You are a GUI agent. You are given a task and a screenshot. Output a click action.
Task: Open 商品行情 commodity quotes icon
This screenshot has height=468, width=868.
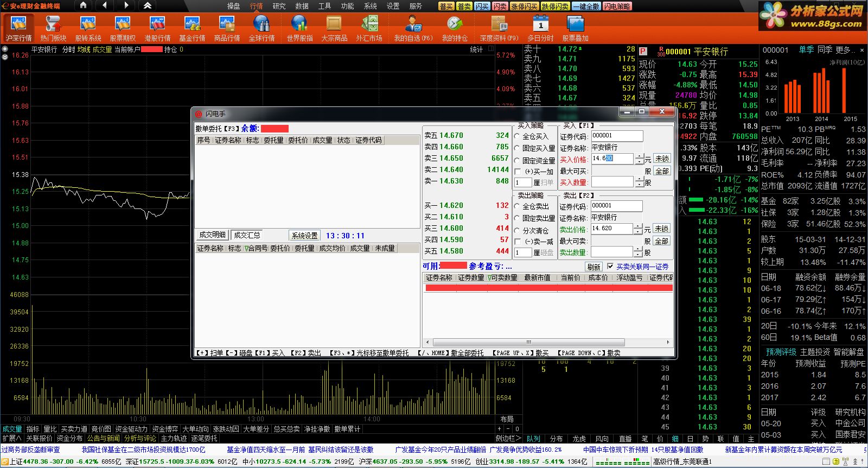click(227, 28)
